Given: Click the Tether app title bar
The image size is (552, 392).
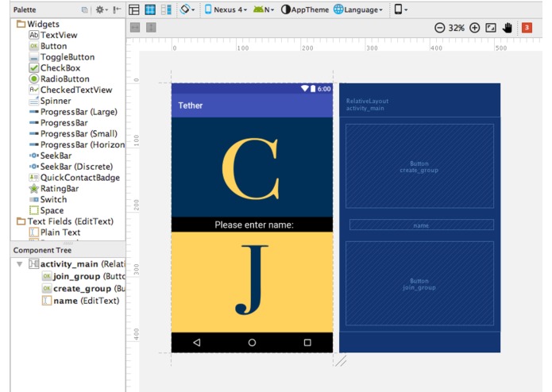Looking at the screenshot, I should [252, 105].
